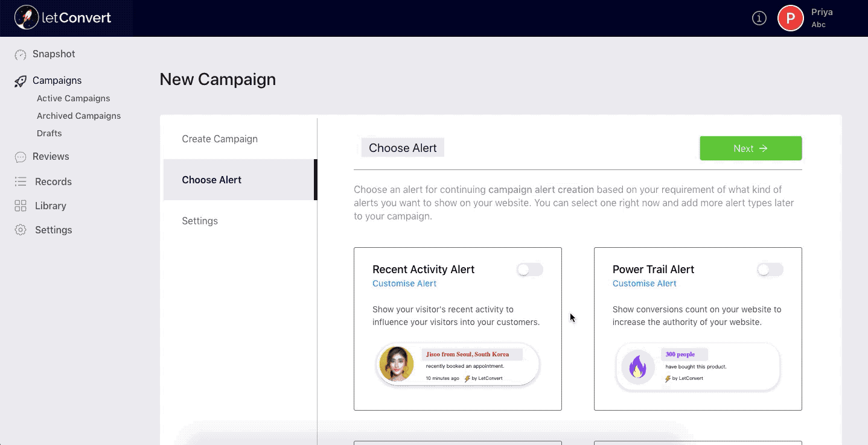Image resolution: width=868 pixels, height=445 pixels.
Task: Click the Settings gear icon in sidebar
Action: (x=21, y=230)
